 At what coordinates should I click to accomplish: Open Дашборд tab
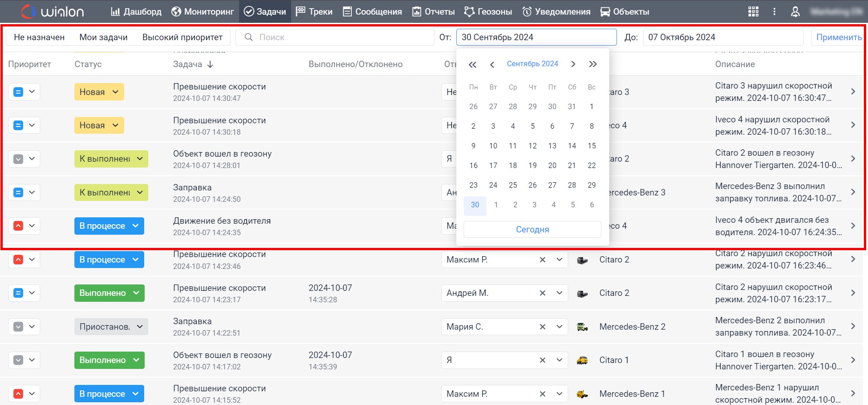136,11
